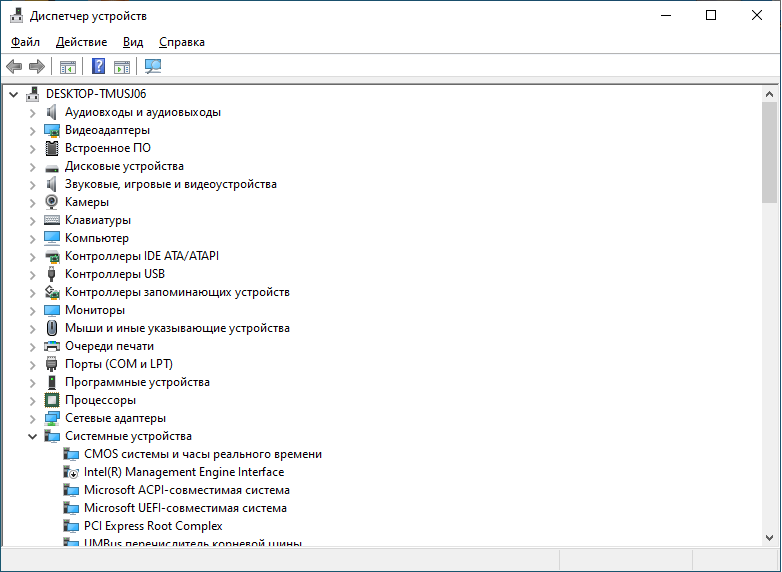Click the Сетевые адаптеры network icon

(52, 418)
